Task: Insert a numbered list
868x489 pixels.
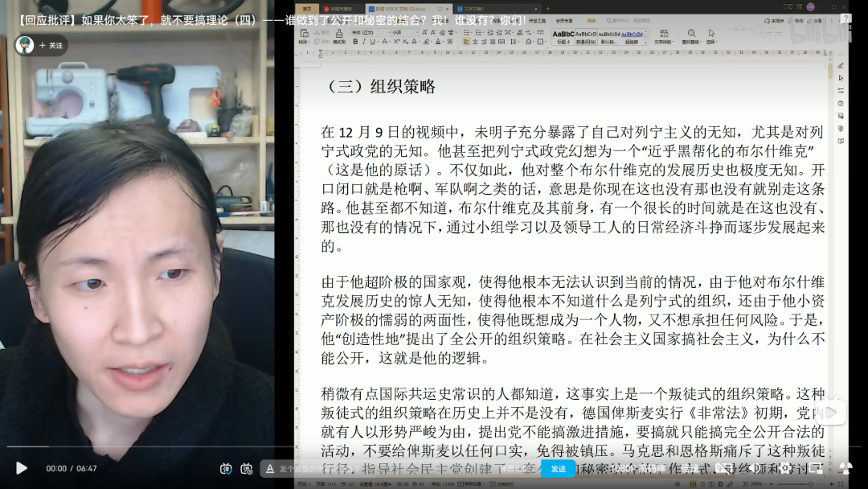Action: 479,33
